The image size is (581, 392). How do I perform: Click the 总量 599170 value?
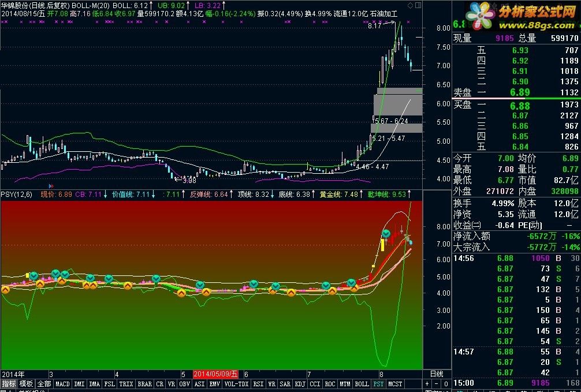565,38
